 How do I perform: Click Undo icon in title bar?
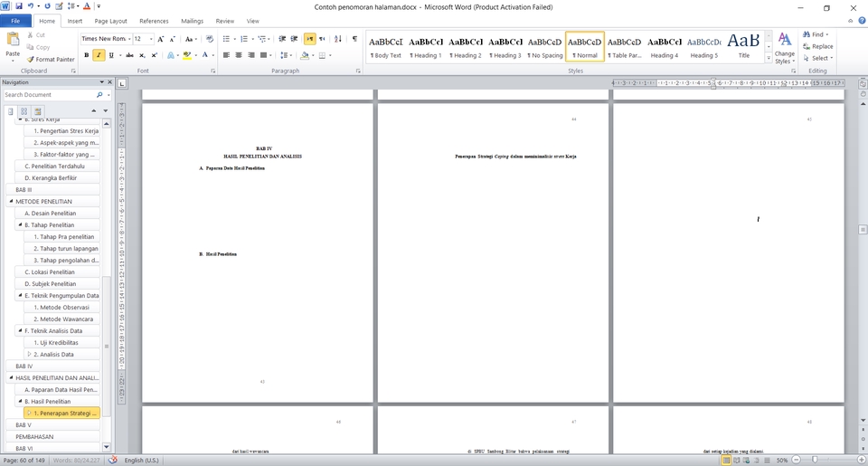coord(31,6)
